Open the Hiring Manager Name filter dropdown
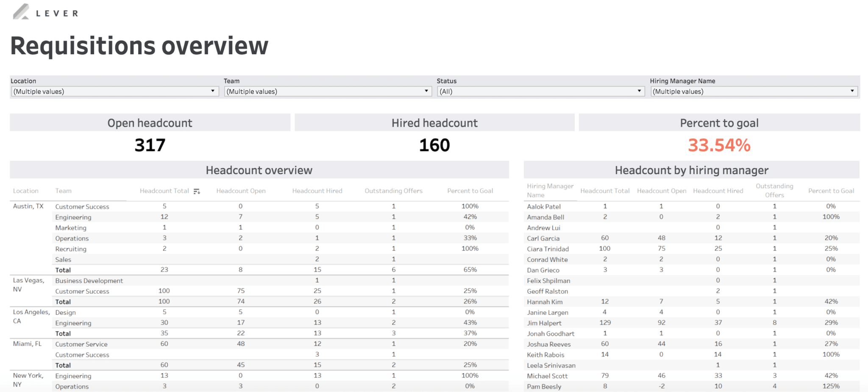 (x=754, y=92)
